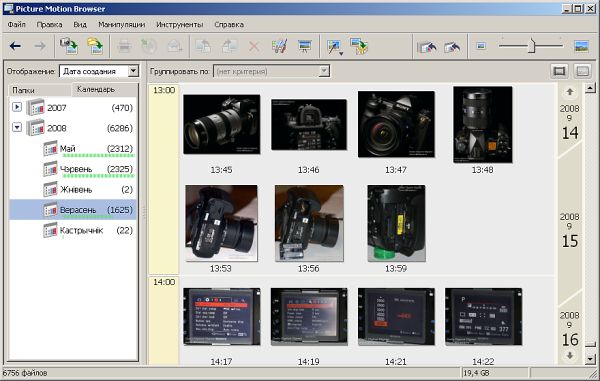Rotate image right toolbar icon

pos(229,47)
